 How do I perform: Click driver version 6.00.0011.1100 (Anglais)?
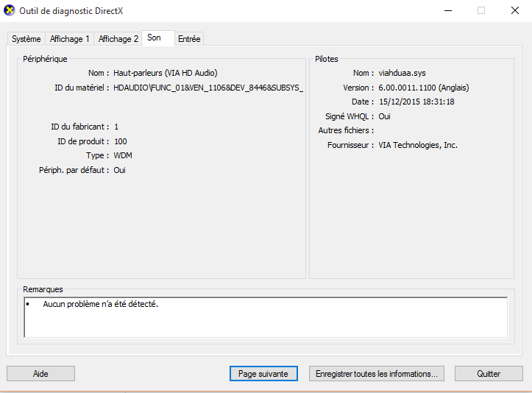click(x=424, y=88)
